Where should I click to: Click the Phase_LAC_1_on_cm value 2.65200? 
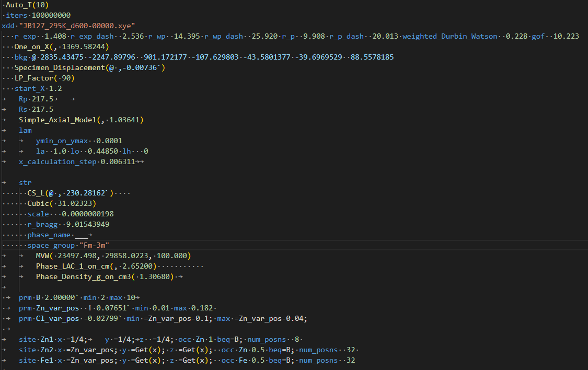[x=137, y=267]
